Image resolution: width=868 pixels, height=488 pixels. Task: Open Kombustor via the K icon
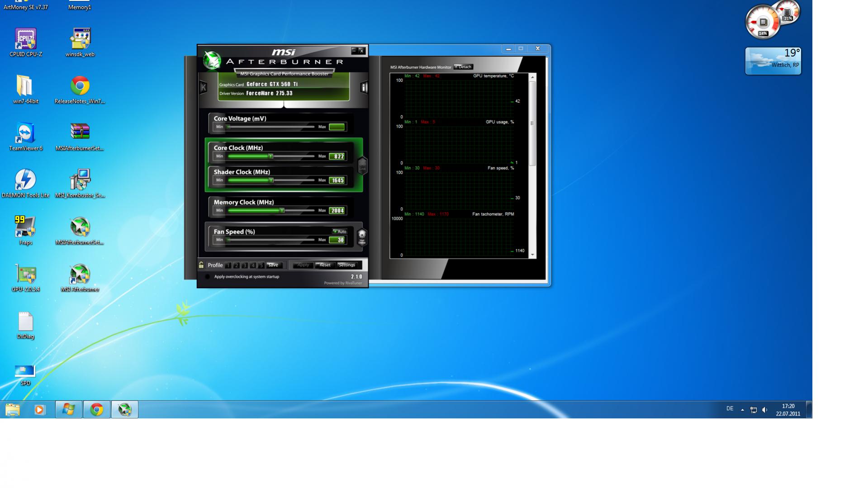(203, 87)
